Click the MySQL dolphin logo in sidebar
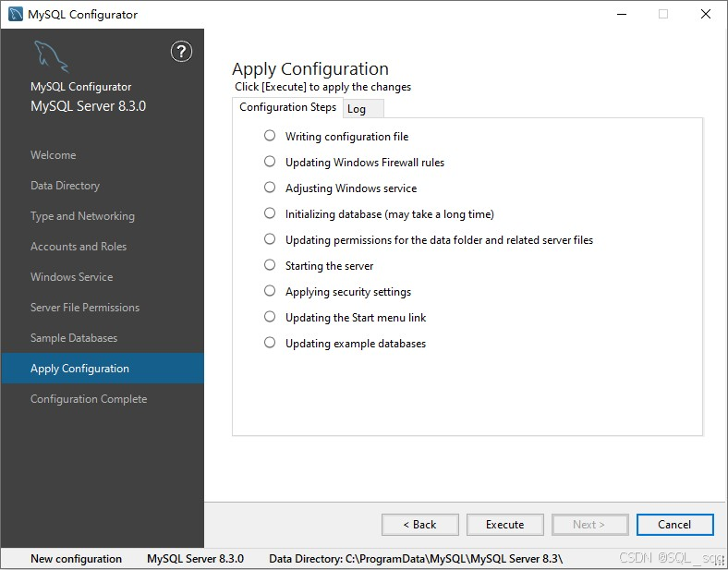Image resolution: width=728 pixels, height=570 pixels. click(51, 56)
